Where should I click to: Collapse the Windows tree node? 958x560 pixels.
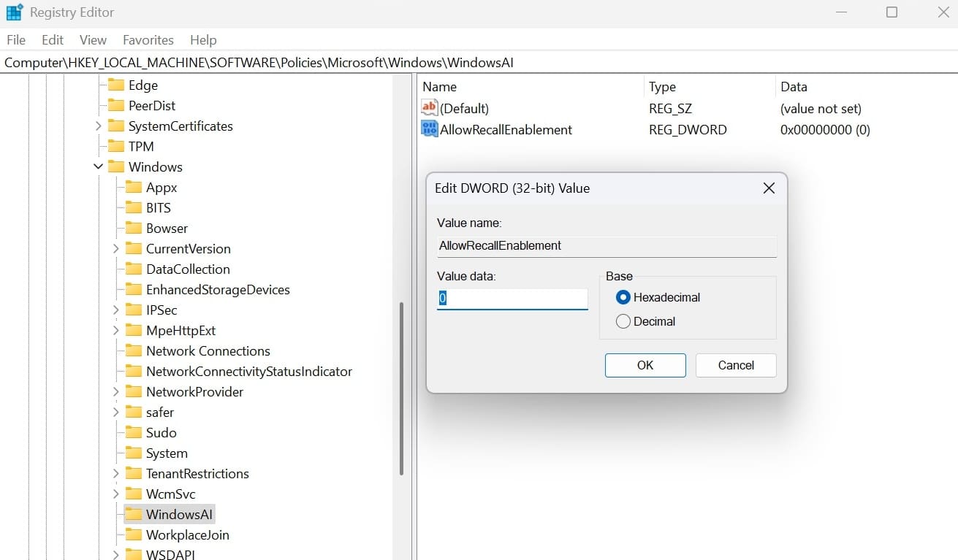99,166
